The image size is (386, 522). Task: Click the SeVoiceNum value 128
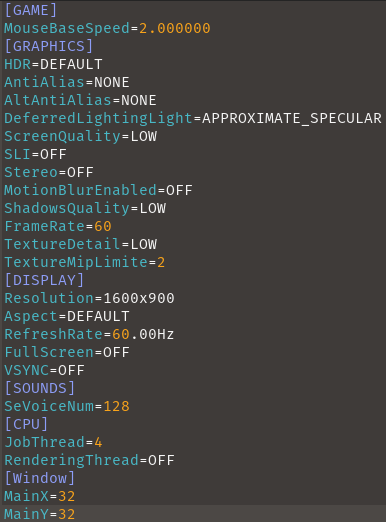click(116, 406)
